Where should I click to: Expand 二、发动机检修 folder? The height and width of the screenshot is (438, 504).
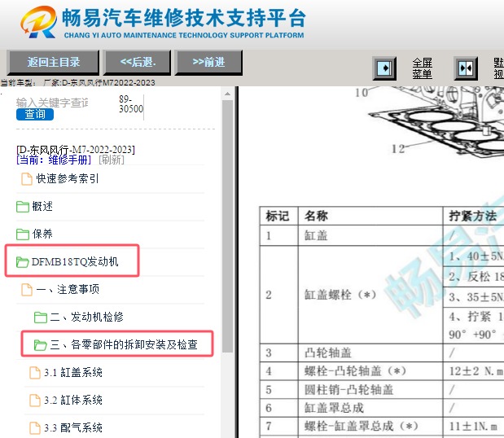[87, 317]
